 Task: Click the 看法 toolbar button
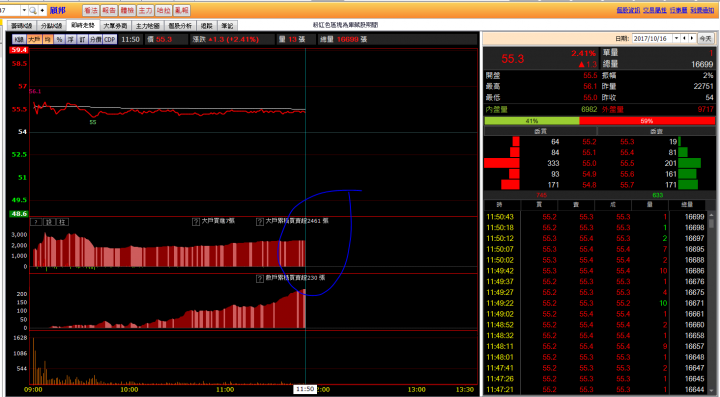(90, 10)
